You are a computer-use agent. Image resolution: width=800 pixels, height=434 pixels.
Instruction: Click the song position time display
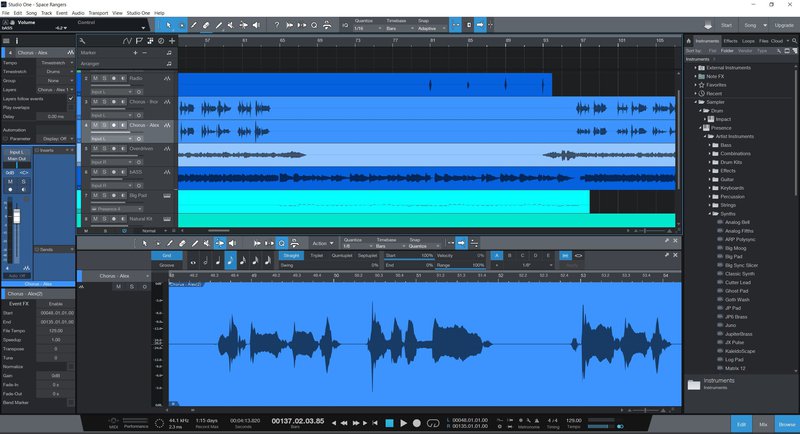click(x=297, y=421)
